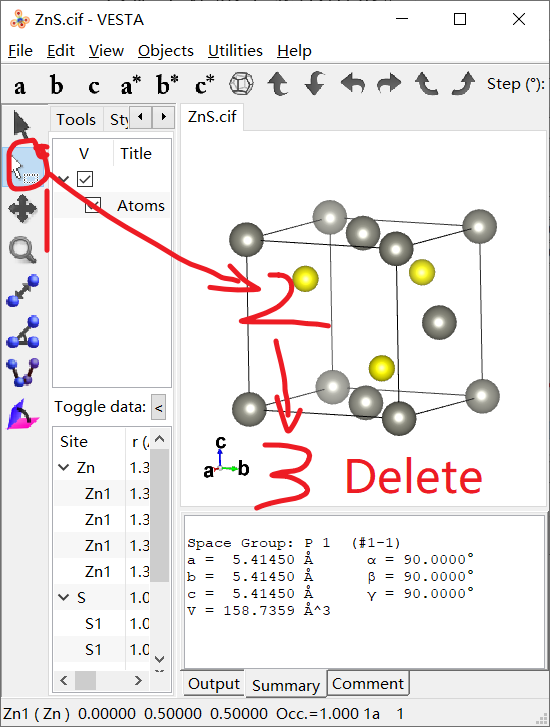Image resolution: width=550 pixels, height=727 pixels.
Task: Activate the magnify zoom tool
Action: [22, 250]
